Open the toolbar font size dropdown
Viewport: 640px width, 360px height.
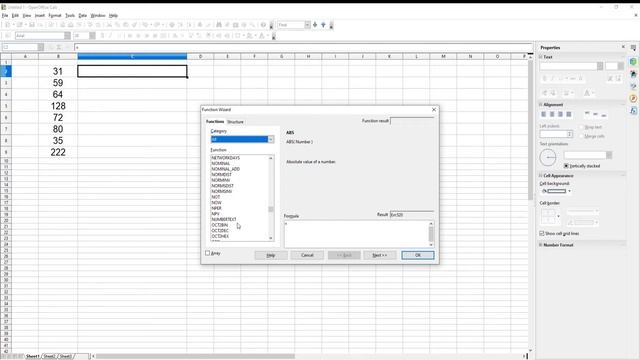[x=92, y=36]
